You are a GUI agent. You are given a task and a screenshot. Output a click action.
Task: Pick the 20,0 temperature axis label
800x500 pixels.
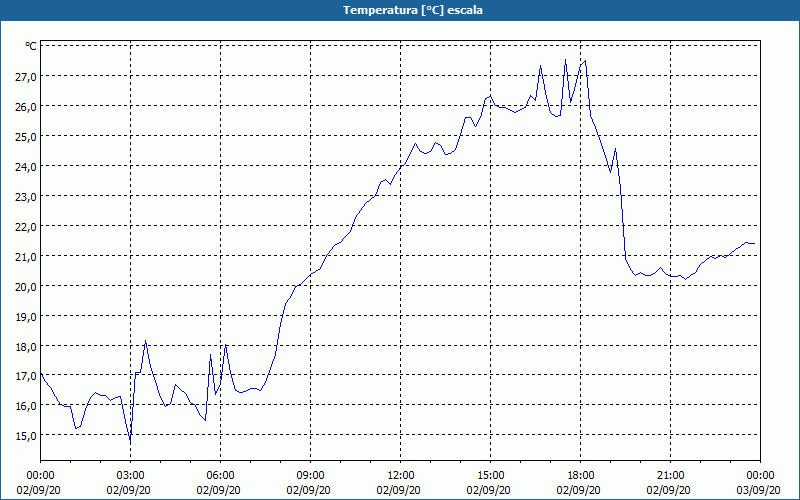pyautogui.click(x=26, y=286)
